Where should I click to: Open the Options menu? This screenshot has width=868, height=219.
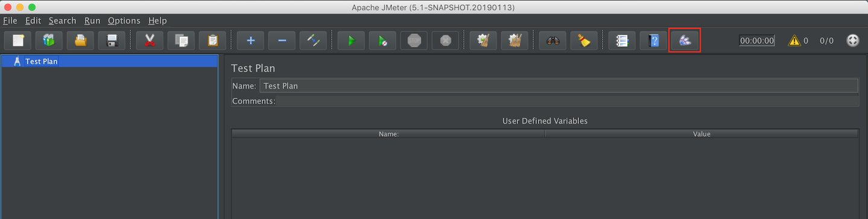tap(124, 21)
